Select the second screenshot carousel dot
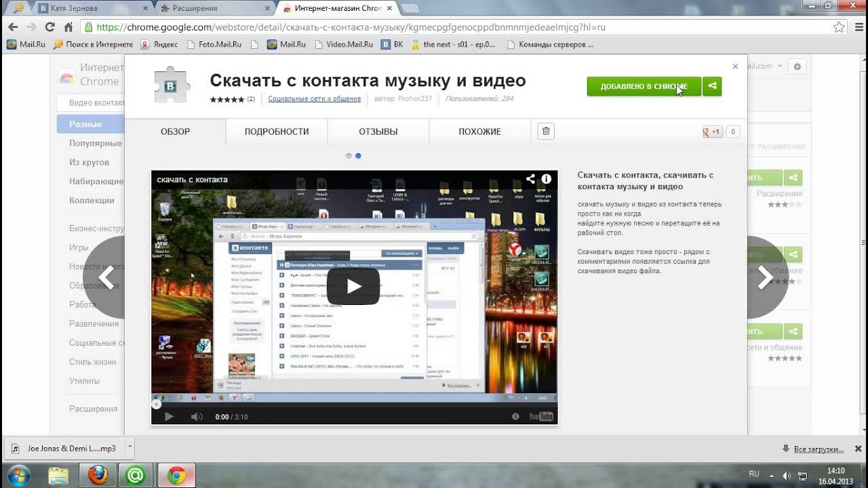The image size is (868, 488). pos(358,156)
